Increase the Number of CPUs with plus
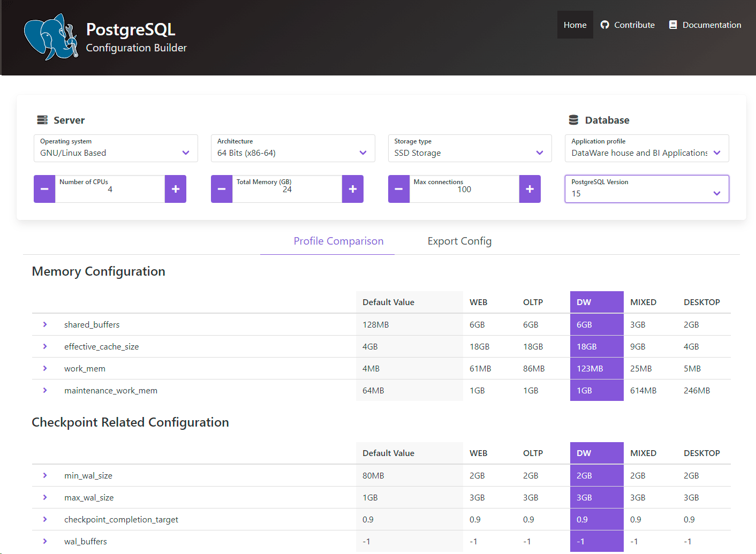756x554 pixels. 175,189
